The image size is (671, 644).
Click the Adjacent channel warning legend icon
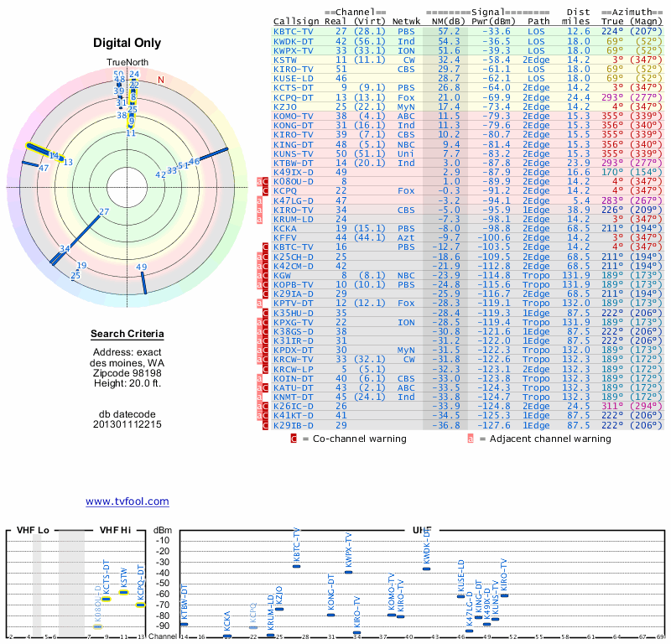click(x=471, y=438)
